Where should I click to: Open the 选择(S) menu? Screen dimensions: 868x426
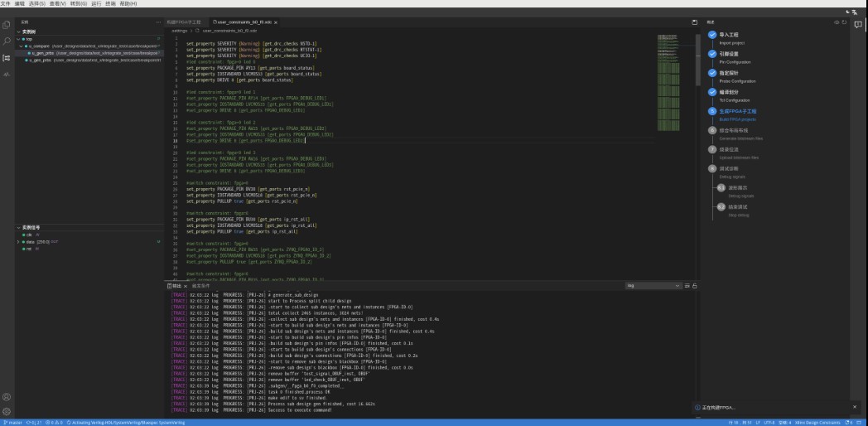click(37, 4)
